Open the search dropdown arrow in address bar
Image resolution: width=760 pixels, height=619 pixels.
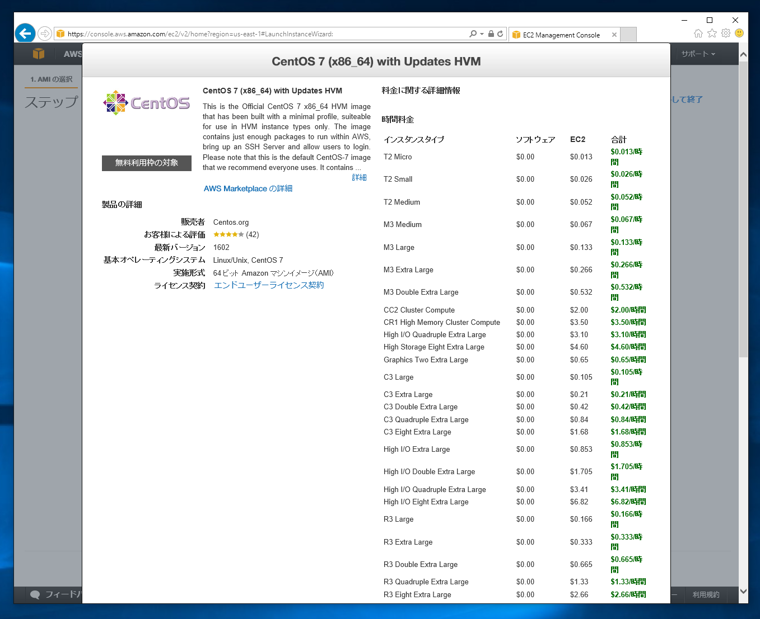[482, 33]
